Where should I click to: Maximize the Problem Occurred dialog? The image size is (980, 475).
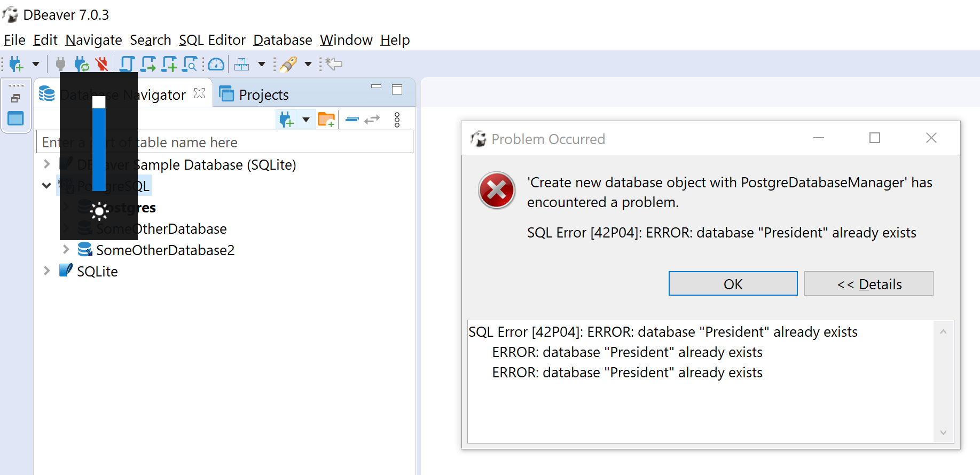click(x=875, y=138)
